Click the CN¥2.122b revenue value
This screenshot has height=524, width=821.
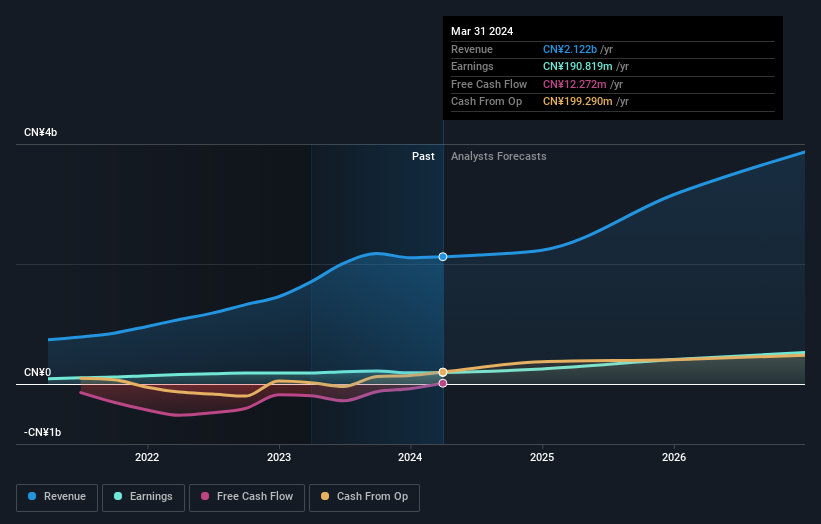click(570, 49)
